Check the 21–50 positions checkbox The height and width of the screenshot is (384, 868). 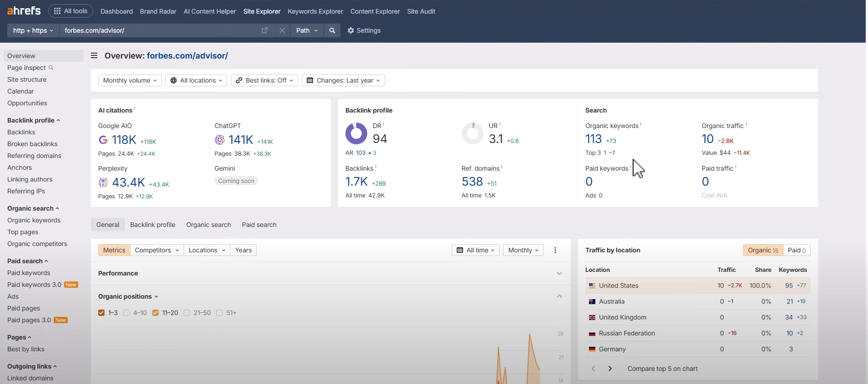click(187, 313)
